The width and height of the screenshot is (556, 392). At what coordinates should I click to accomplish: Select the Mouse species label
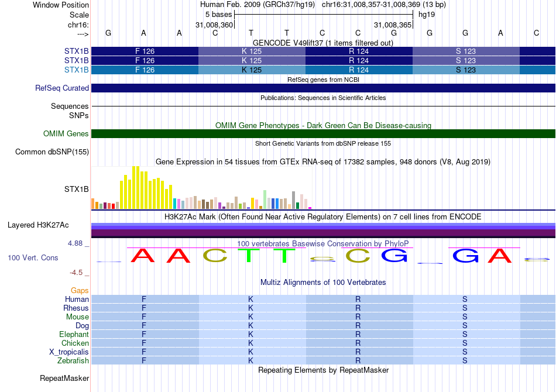point(77,317)
